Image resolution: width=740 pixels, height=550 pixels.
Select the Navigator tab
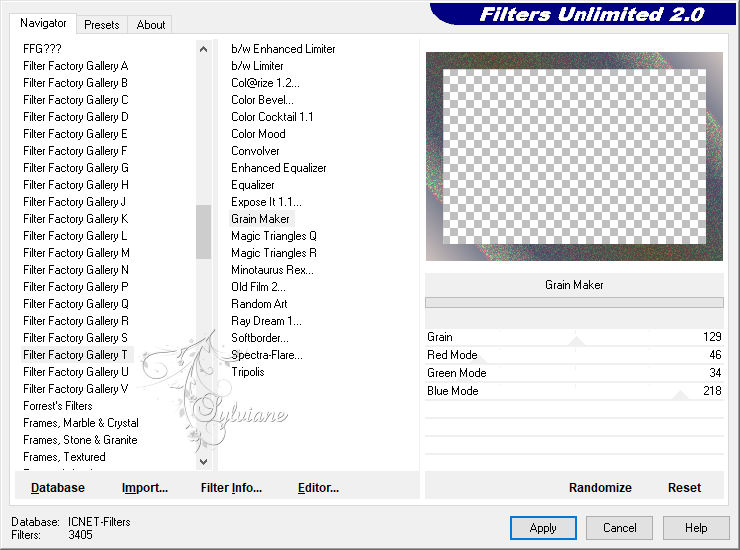pos(43,23)
